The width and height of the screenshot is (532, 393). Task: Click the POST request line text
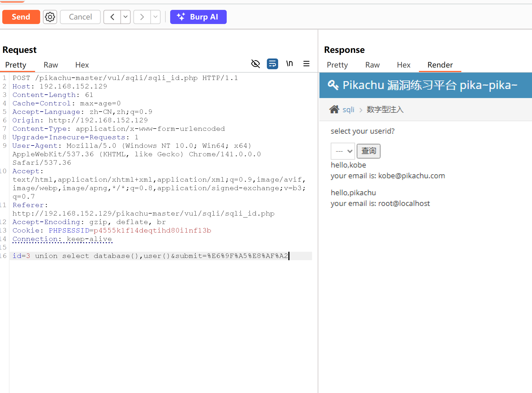click(125, 78)
